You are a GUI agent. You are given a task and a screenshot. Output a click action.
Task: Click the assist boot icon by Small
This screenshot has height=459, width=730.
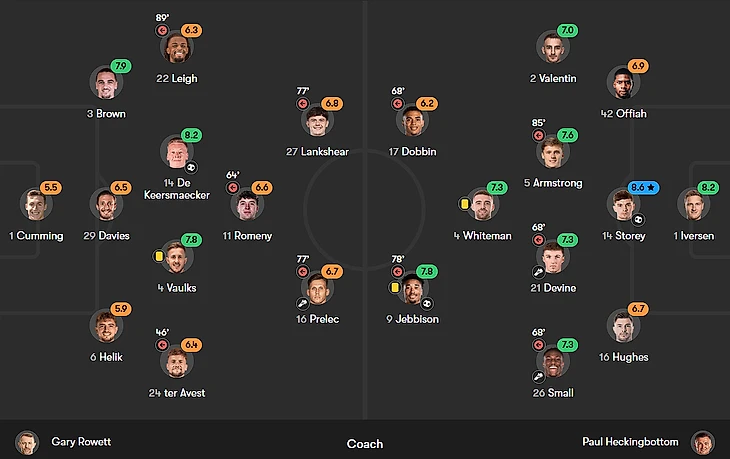point(538,376)
